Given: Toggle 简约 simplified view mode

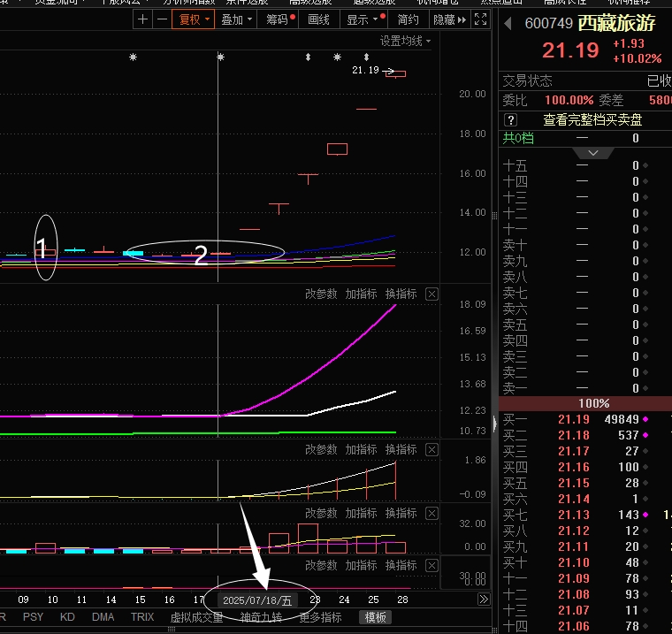Looking at the screenshot, I should (408, 19).
